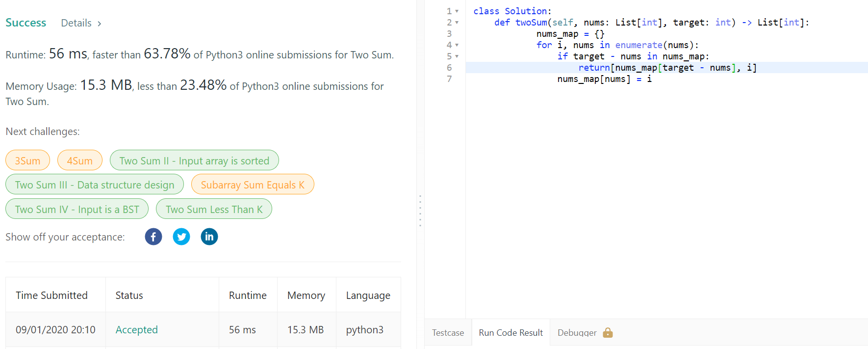Click the Success status heading
The image size is (868, 349).
[x=26, y=23]
